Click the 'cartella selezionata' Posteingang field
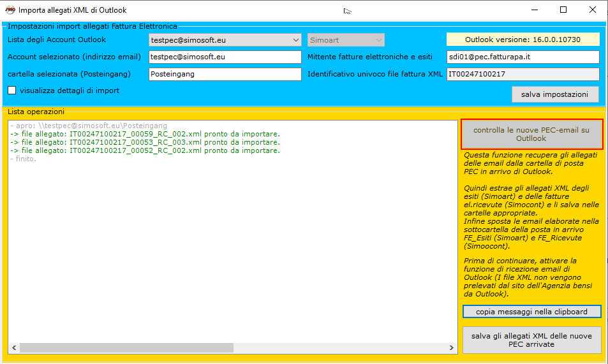The height and width of the screenshot is (364, 608). pyautogui.click(x=225, y=74)
